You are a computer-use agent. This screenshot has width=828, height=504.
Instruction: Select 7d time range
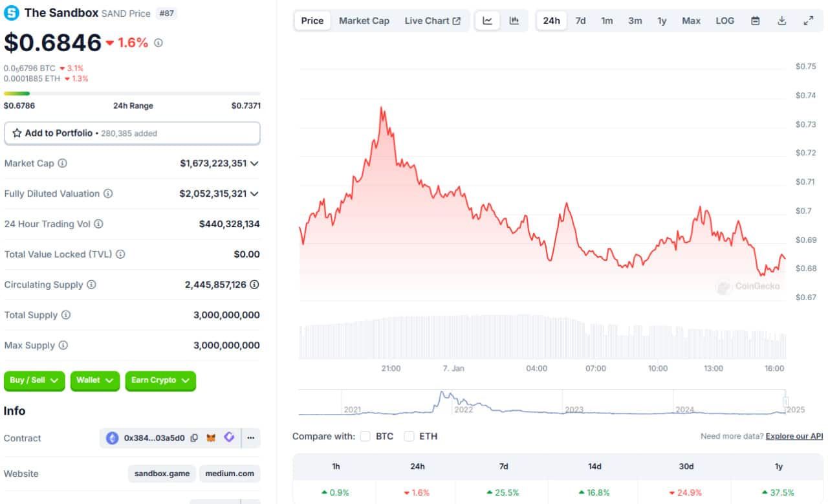tap(580, 21)
